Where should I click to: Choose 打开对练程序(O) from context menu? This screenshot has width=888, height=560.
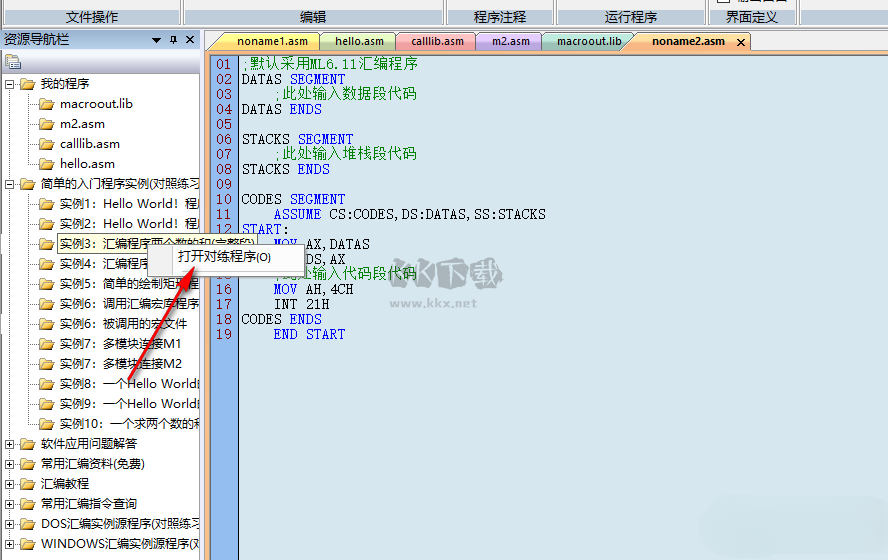click(x=224, y=257)
